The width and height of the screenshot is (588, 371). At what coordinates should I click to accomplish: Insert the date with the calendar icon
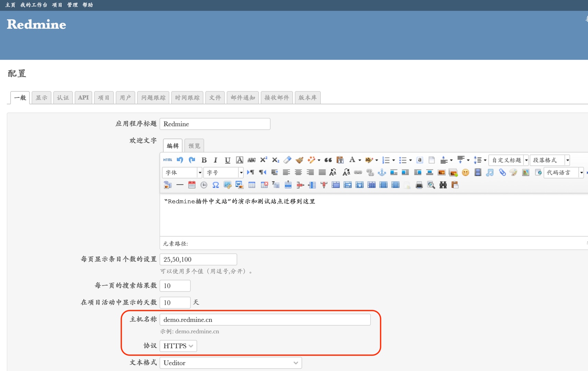192,185
